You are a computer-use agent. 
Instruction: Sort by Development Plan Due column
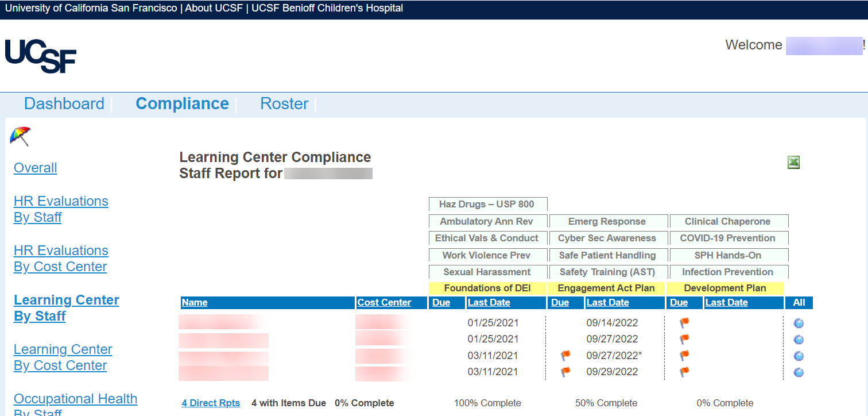[x=679, y=303]
